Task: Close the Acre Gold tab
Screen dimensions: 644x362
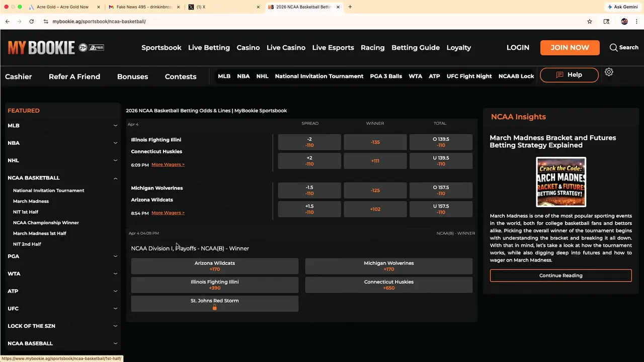Action: [x=98, y=7]
